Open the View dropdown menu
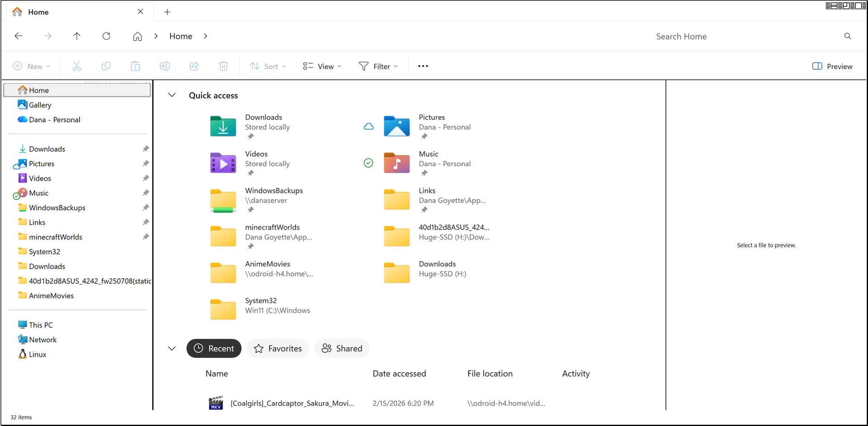 pyautogui.click(x=322, y=66)
